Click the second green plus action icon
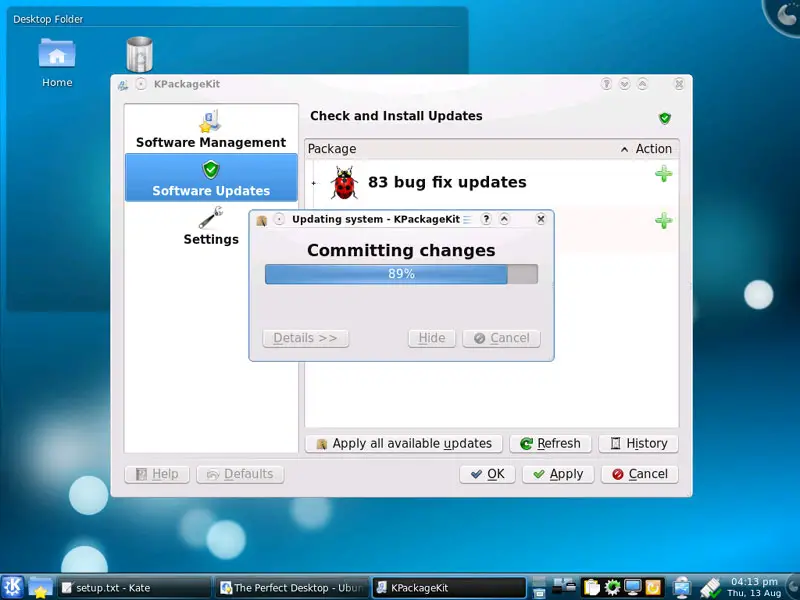This screenshot has height=600, width=800. point(663,220)
